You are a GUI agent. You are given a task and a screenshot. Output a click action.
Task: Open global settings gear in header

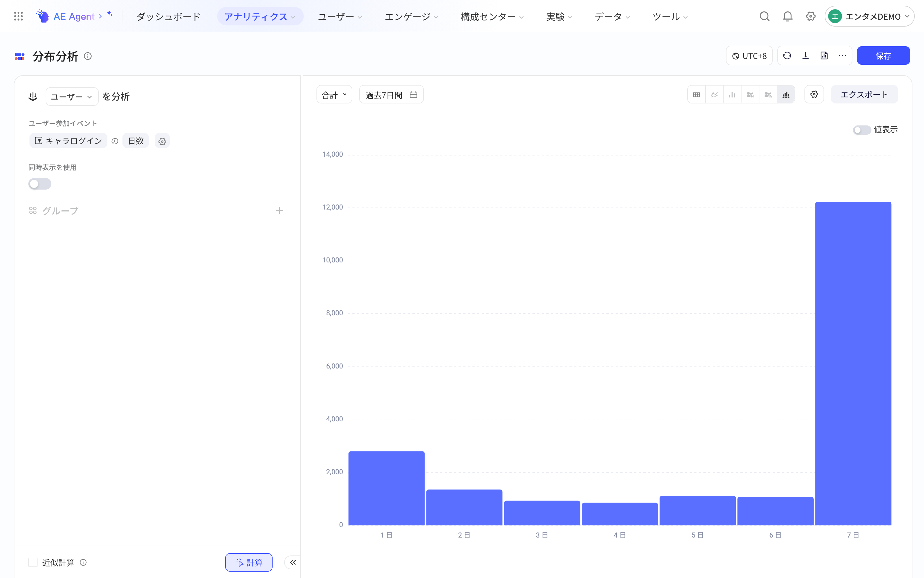[811, 16]
